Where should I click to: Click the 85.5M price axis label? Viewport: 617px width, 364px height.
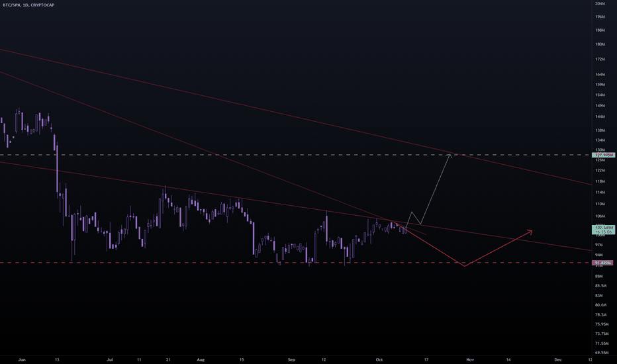pos(600,286)
